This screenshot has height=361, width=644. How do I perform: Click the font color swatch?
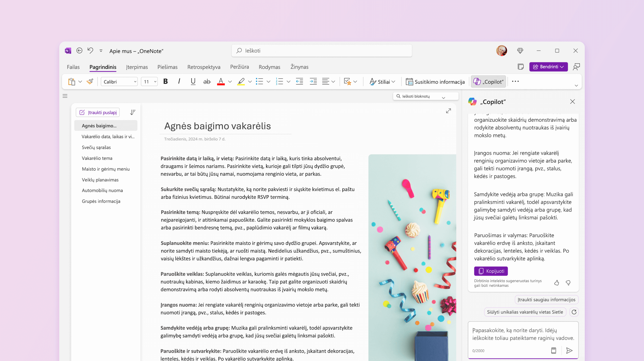(221, 81)
